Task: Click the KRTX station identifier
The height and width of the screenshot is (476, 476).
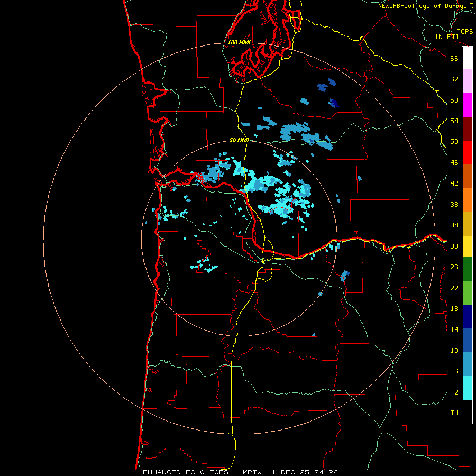Action: click(x=253, y=472)
